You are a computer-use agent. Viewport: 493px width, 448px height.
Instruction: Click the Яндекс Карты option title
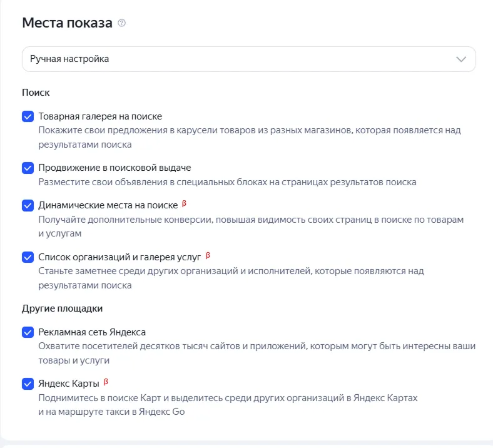(x=68, y=383)
